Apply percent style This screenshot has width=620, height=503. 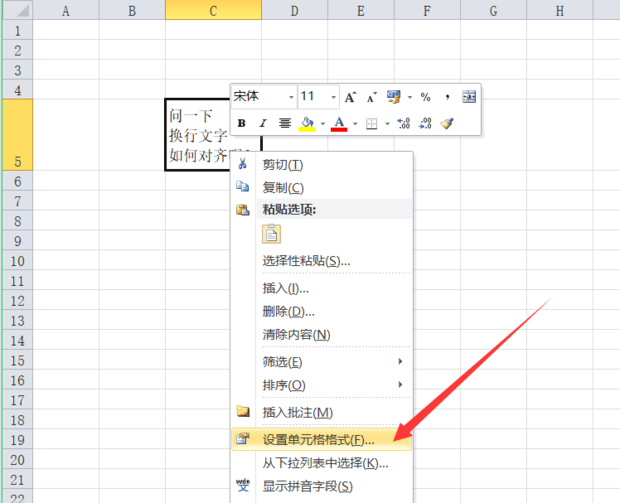425,97
